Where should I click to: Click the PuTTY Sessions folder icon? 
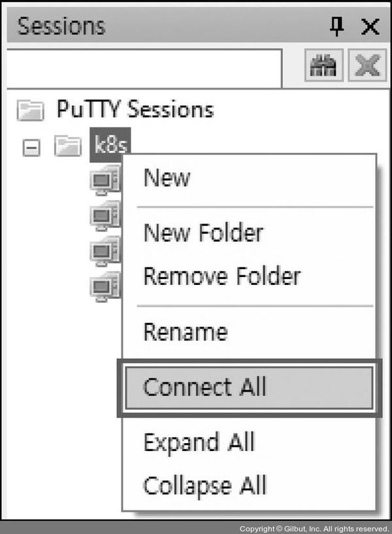[29, 110]
